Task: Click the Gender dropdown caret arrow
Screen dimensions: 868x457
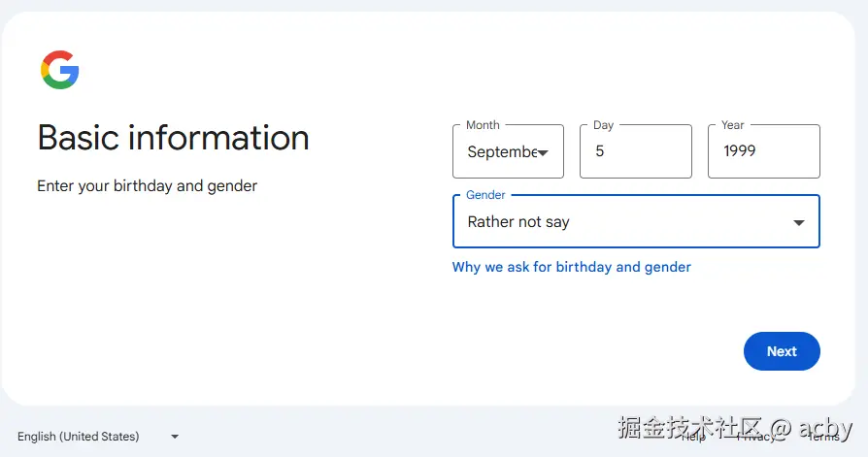Action: (799, 222)
